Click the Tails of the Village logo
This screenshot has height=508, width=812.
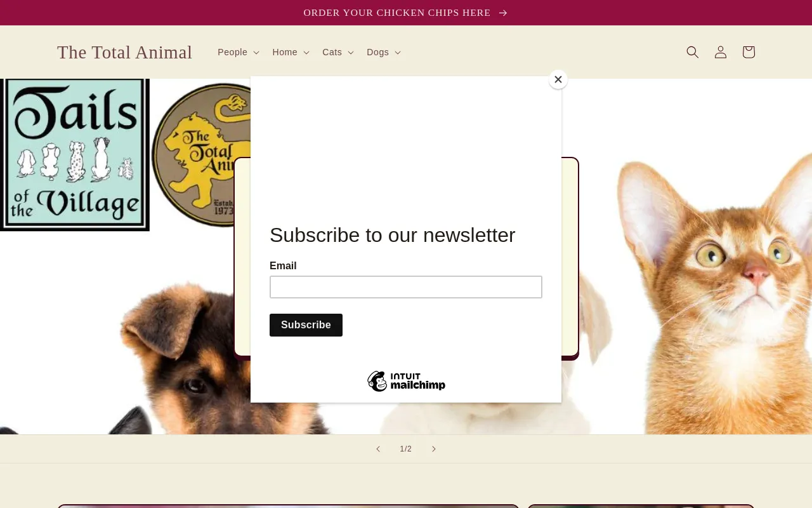pos(75,155)
